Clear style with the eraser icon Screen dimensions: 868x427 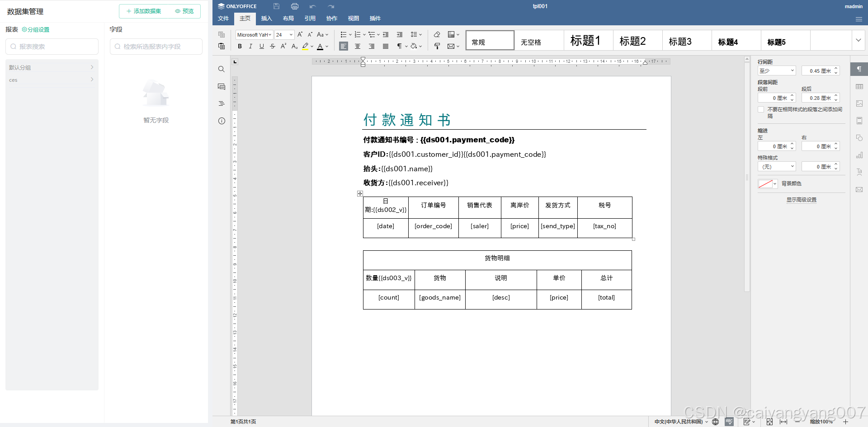[x=437, y=34]
